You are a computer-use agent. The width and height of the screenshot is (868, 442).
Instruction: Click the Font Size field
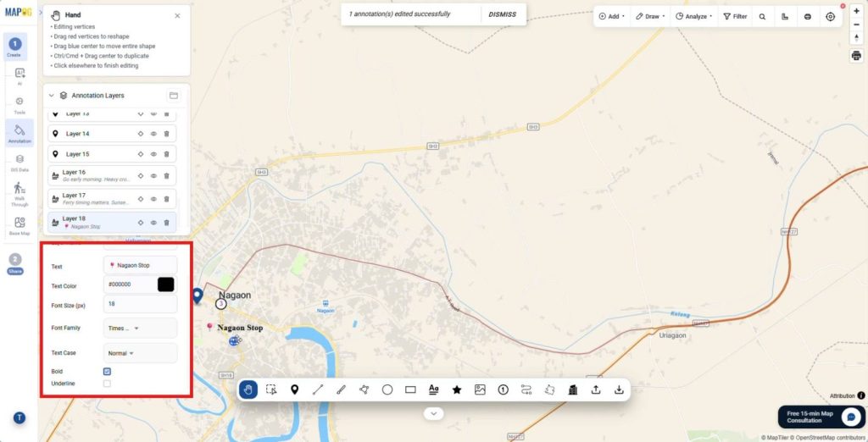click(141, 304)
